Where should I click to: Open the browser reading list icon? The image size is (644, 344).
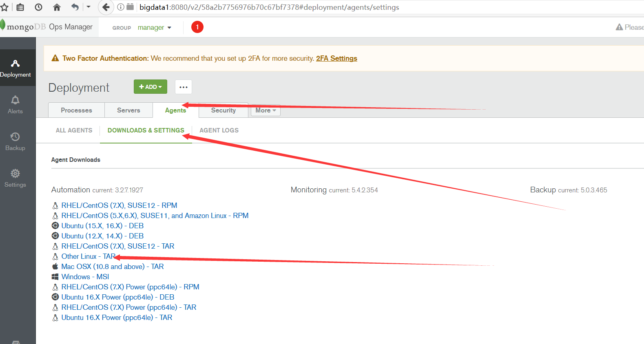(20, 7)
